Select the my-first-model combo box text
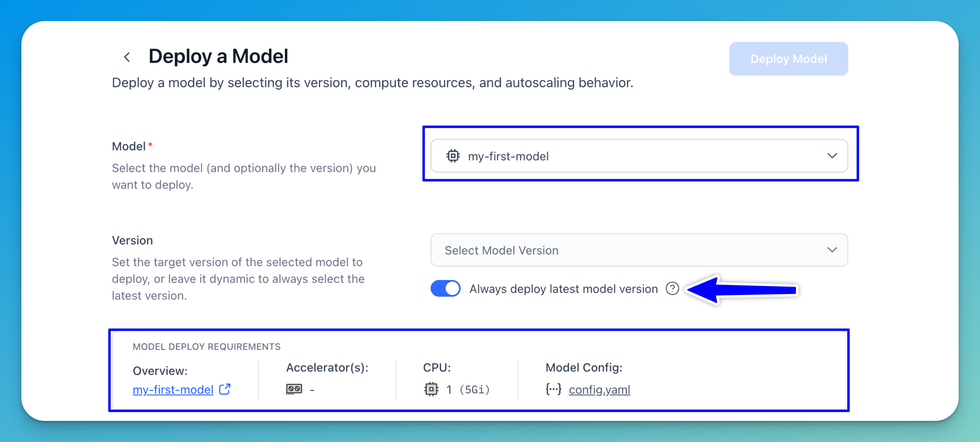 [508, 156]
